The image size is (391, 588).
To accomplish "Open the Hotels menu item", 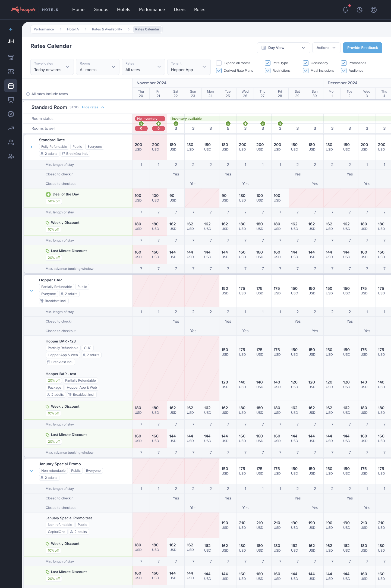I will 124,10.
